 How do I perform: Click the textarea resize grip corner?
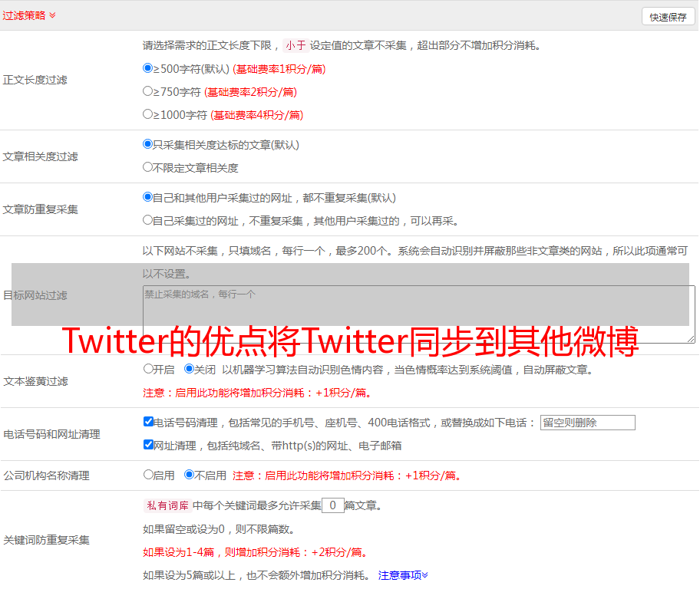pyautogui.click(x=691, y=339)
